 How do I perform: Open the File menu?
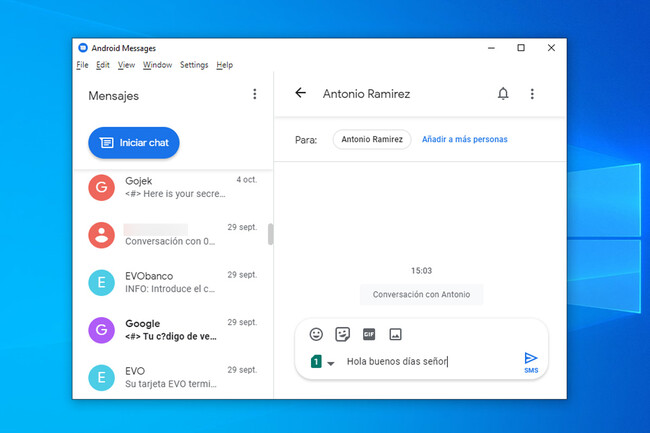82,65
